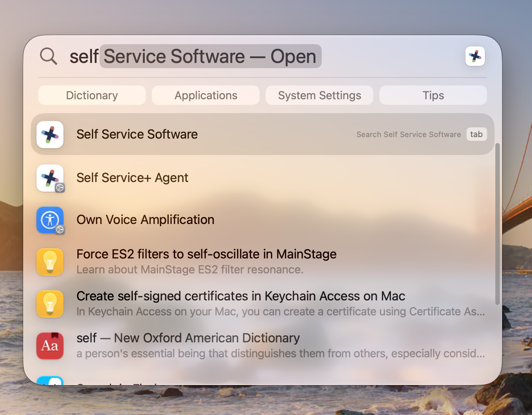Viewport: 532px width, 415px height.
Task: Click the tab key button for Self Service Software
Action: [477, 134]
